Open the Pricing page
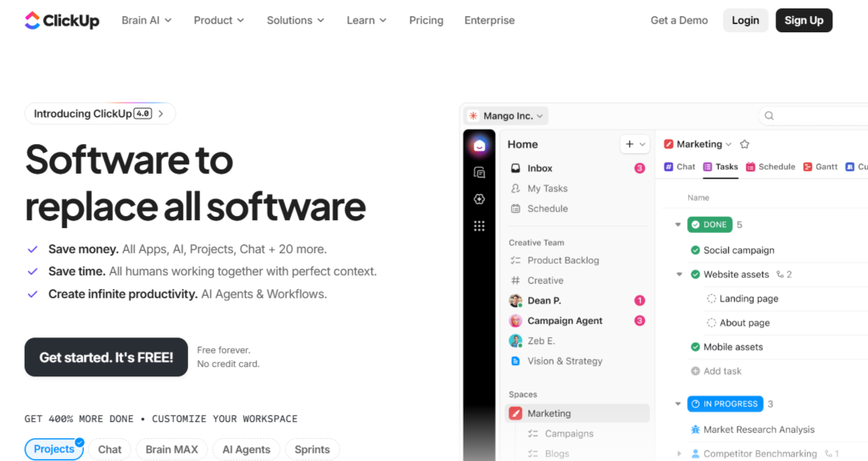Viewport: 868px width, 461px height. [426, 20]
